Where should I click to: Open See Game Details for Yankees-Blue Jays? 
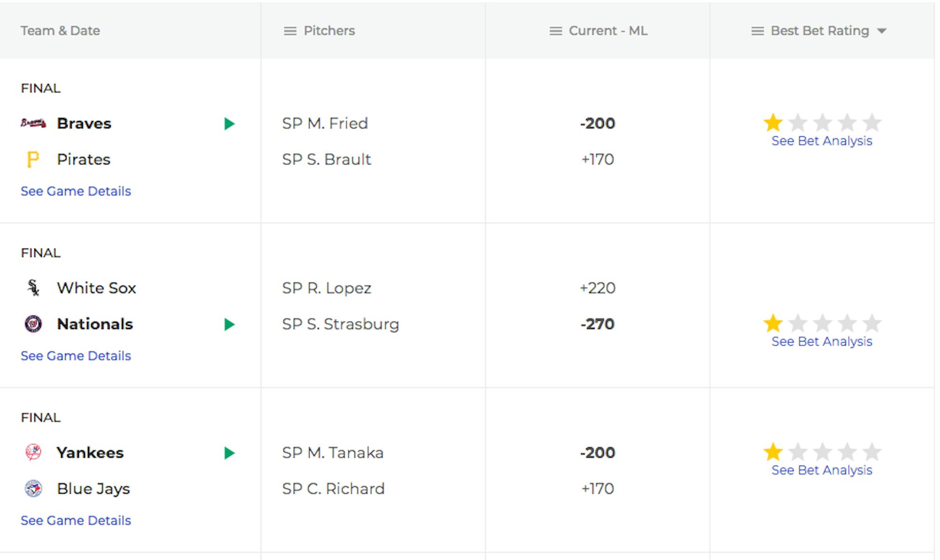click(76, 521)
